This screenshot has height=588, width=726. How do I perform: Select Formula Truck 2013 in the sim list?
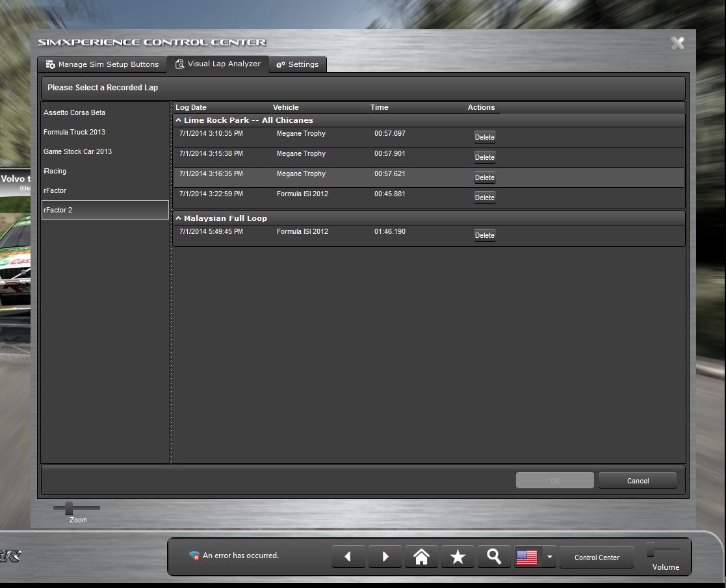pyautogui.click(x=105, y=132)
